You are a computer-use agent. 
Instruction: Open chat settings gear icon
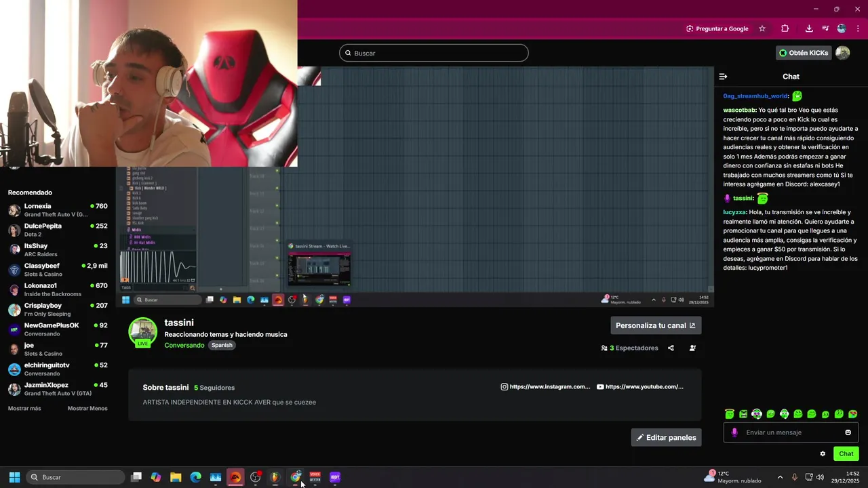pos(823,454)
